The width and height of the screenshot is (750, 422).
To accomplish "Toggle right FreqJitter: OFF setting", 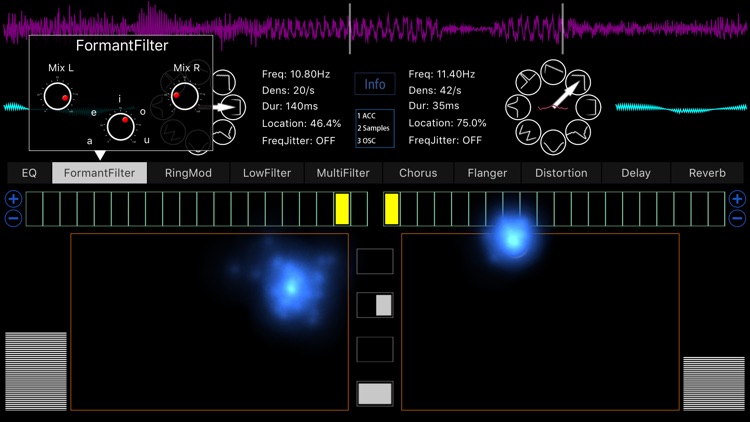I will 445,140.
